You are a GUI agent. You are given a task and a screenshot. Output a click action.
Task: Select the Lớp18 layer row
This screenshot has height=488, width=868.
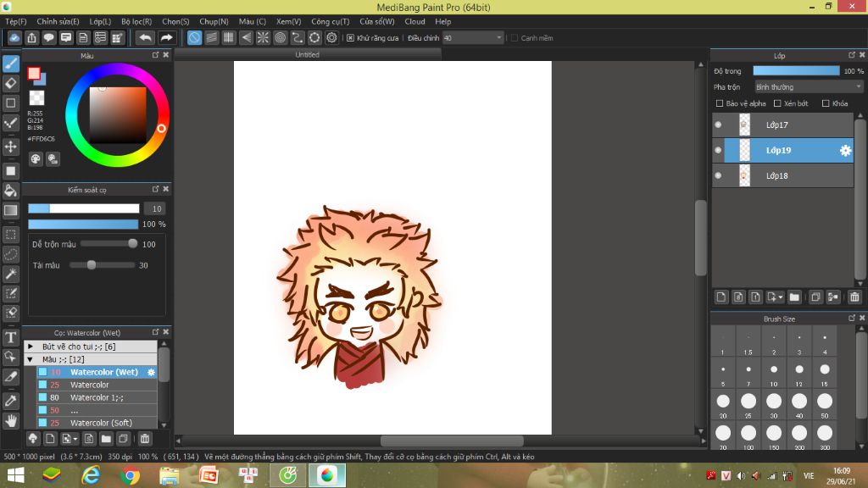tap(782, 176)
